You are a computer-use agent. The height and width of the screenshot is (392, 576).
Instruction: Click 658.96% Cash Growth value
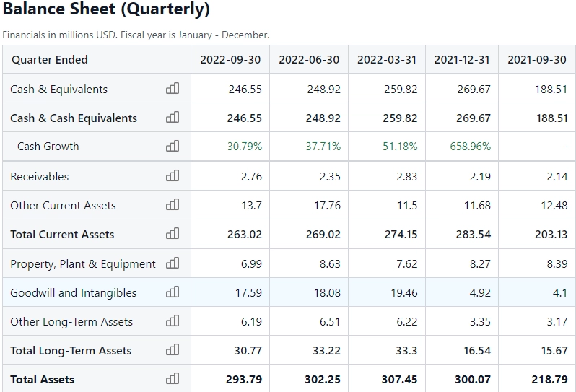click(470, 147)
